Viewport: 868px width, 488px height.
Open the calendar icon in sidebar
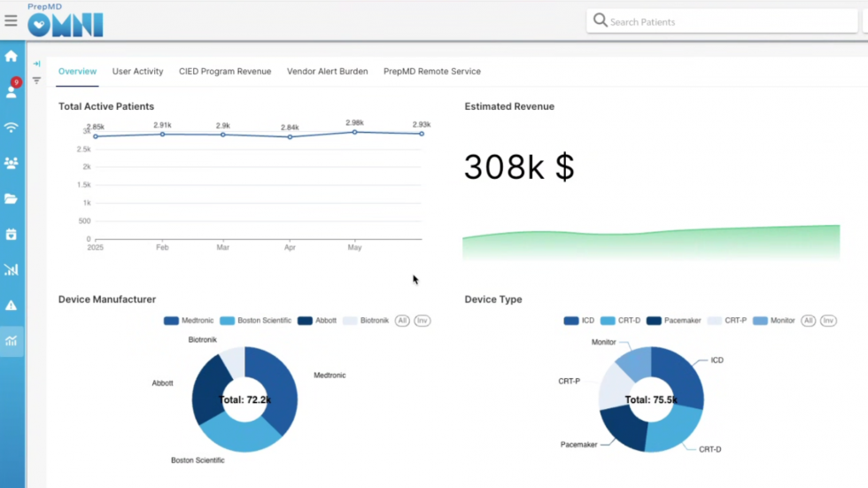point(12,235)
